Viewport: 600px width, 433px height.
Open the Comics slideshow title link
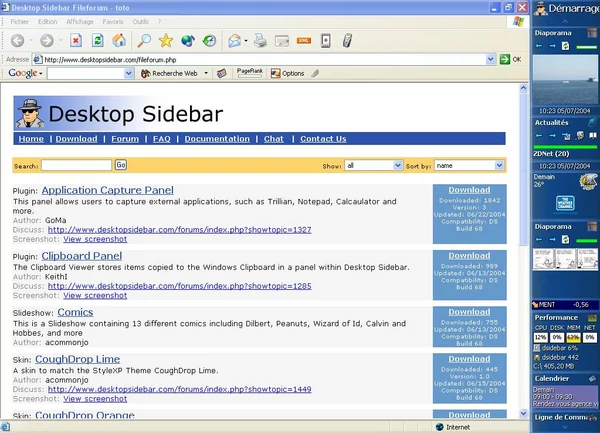coord(75,312)
